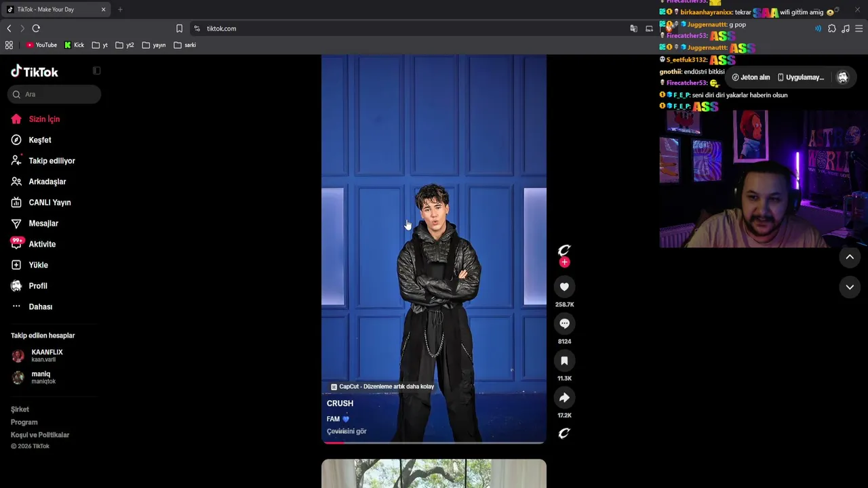Bookmark the video to favorites
868x488 pixels.
pos(564,361)
